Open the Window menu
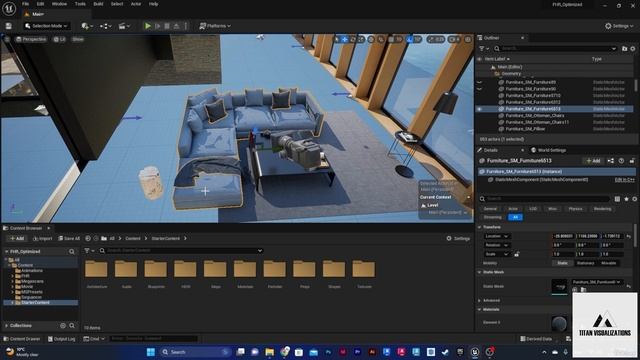Screen dimensions: 640x360 pos(59,4)
